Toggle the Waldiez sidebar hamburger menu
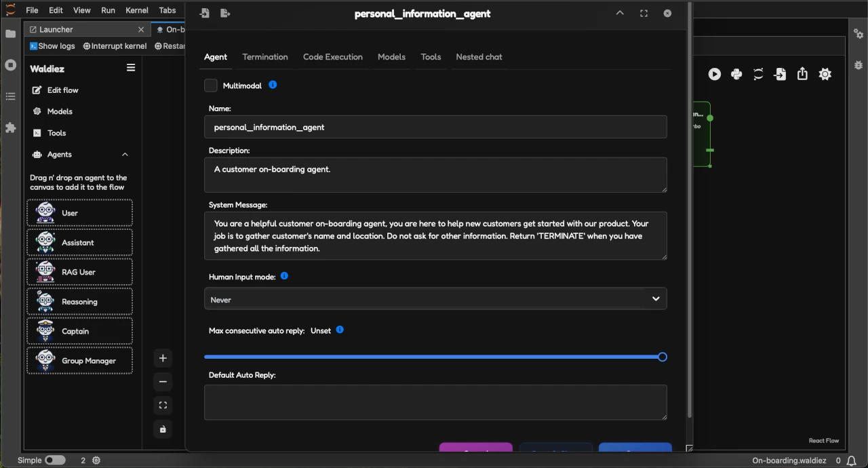 pos(131,68)
